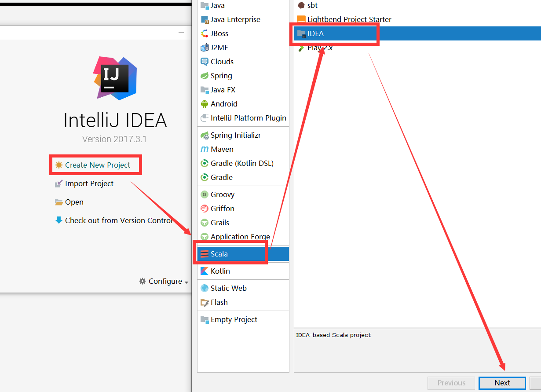541x392 pixels.
Task: Select the IDEA project template
Action: point(417,33)
